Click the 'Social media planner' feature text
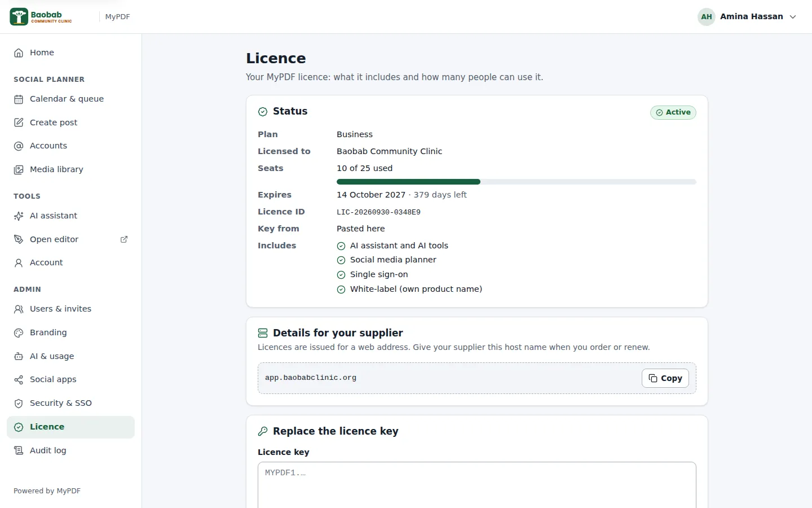The image size is (812, 508). [x=393, y=260]
